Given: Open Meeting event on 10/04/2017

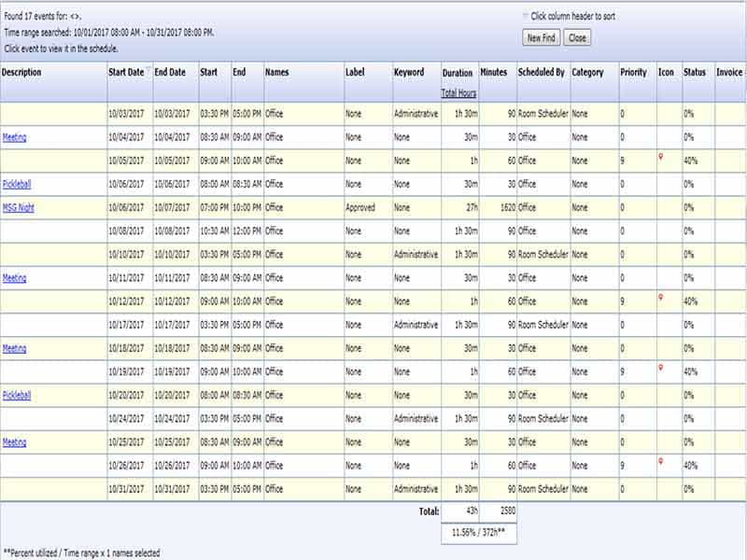Looking at the screenshot, I should [x=14, y=137].
